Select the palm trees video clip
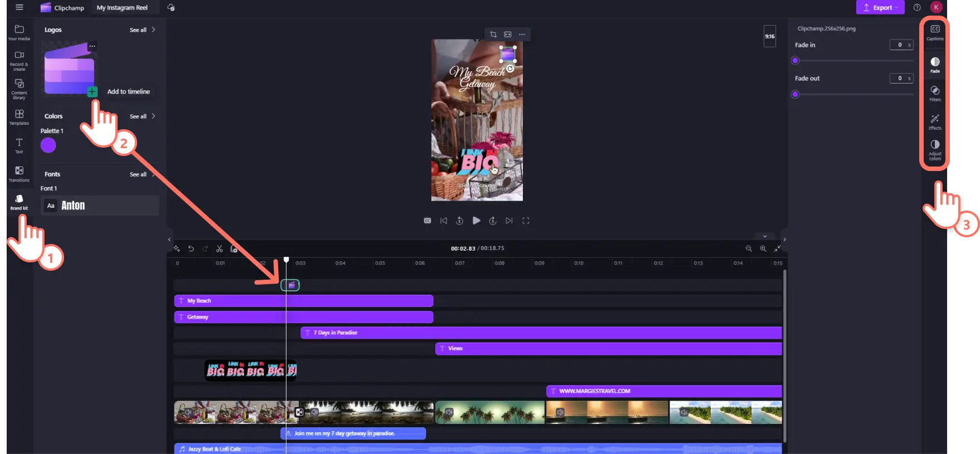This screenshot has height=454, width=980. coord(489,412)
